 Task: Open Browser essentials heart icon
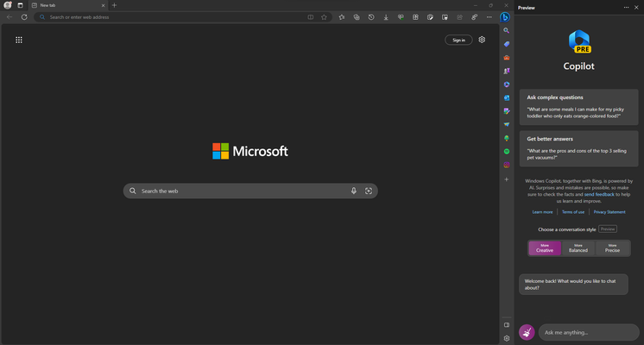click(401, 17)
